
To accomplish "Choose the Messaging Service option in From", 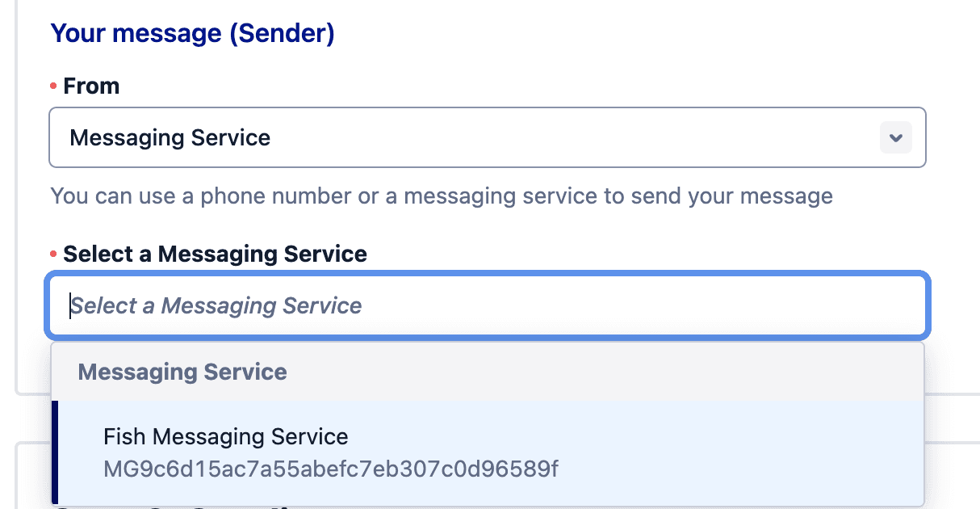I will point(170,137).
